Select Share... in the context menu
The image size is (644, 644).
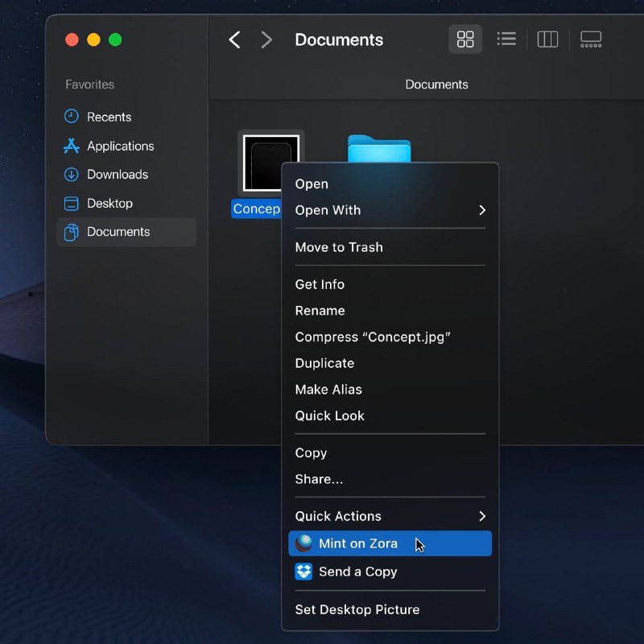tap(390, 479)
